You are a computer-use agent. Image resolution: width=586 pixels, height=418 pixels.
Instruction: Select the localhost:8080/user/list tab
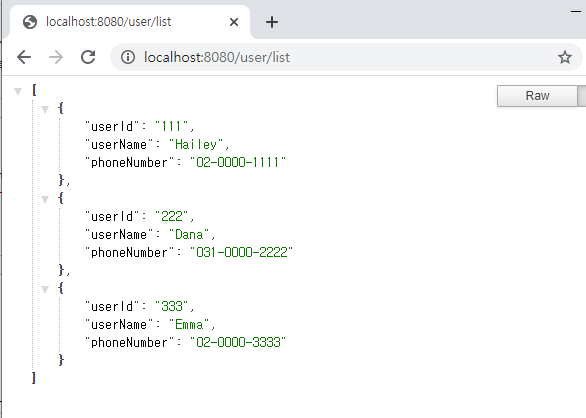click(129, 22)
